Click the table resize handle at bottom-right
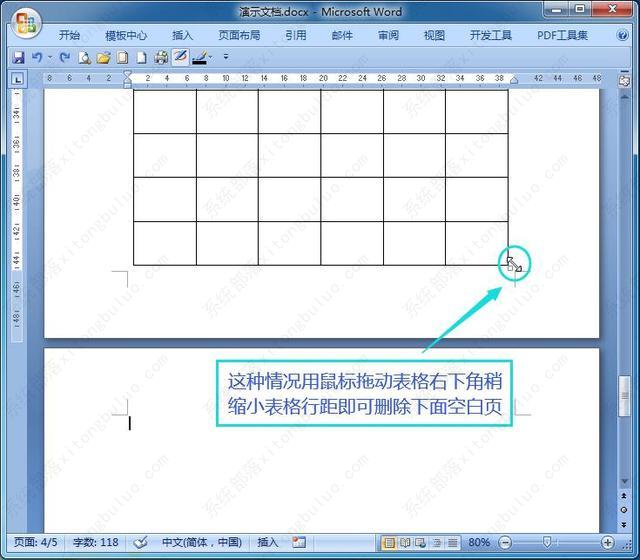640x560 pixels. coord(510,268)
